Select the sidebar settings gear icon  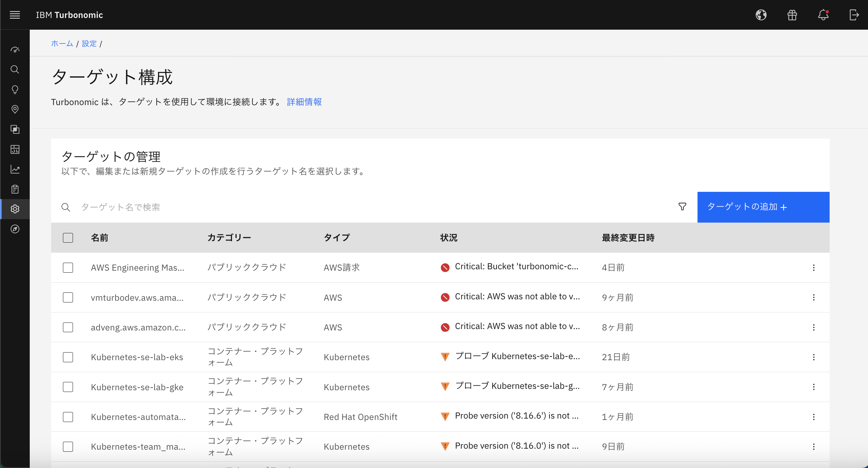[15, 209]
